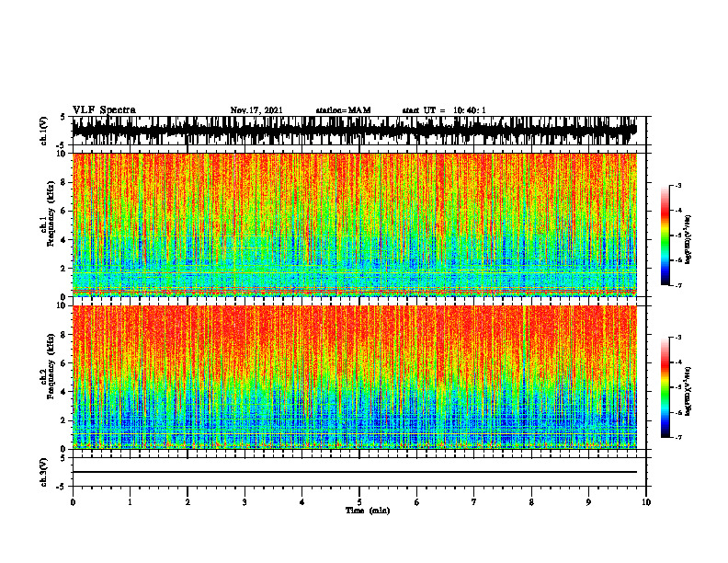Image resolution: width=728 pixels, height=563 pixels.
Task: Click the "10" tick on the time axis
Action: tap(646, 502)
